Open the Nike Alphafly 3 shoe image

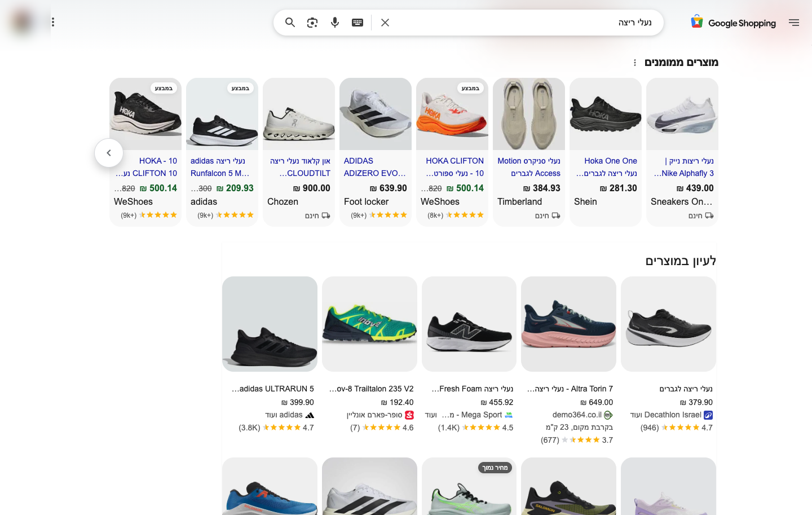(682, 114)
